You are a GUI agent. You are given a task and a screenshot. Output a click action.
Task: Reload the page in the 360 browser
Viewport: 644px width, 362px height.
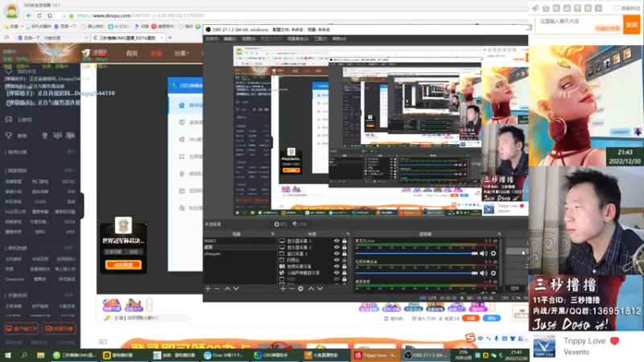click(39, 15)
